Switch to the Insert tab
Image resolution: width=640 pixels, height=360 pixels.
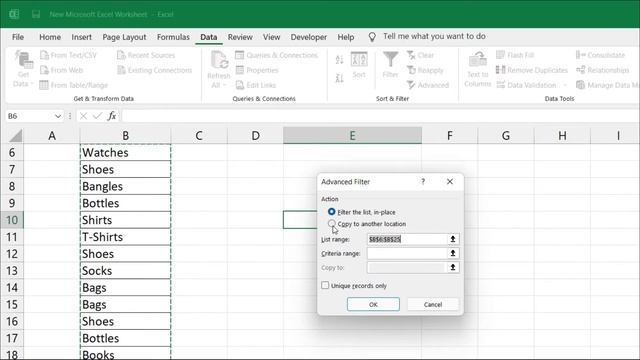82,37
